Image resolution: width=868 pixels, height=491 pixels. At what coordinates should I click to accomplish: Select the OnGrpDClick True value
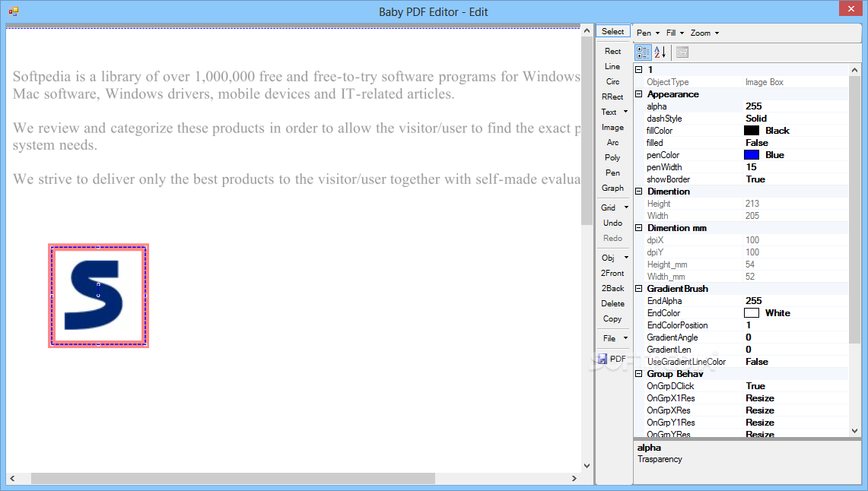coord(755,386)
